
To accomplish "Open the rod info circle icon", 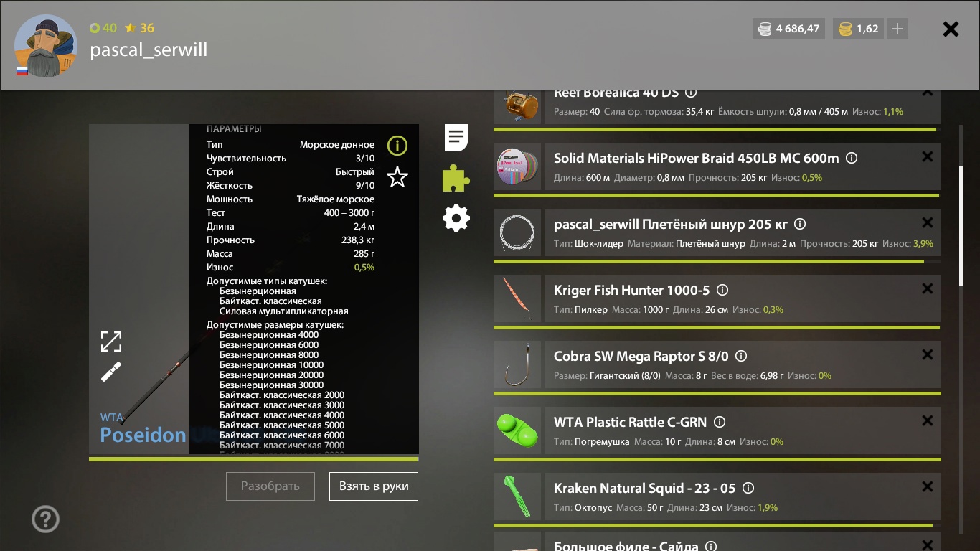I will tap(397, 146).
